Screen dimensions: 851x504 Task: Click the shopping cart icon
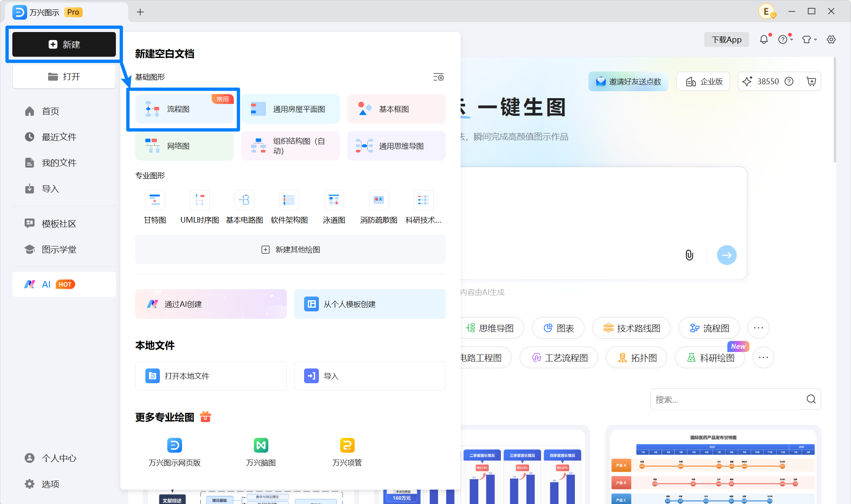[x=811, y=81]
